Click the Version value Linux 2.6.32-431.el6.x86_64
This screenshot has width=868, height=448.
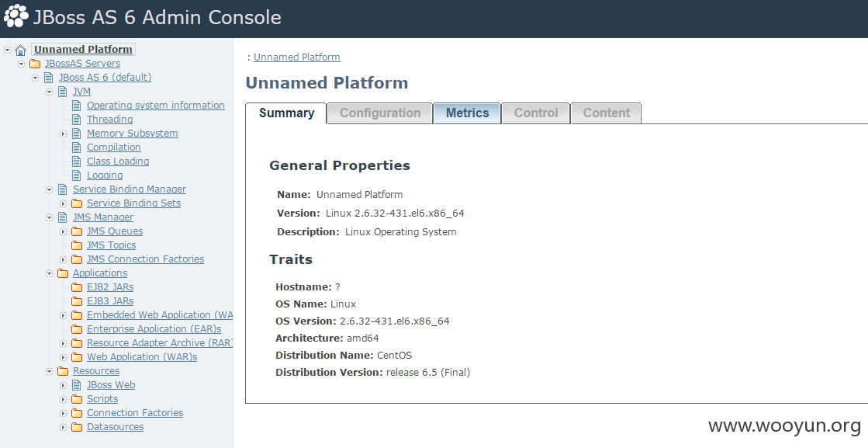click(395, 214)
